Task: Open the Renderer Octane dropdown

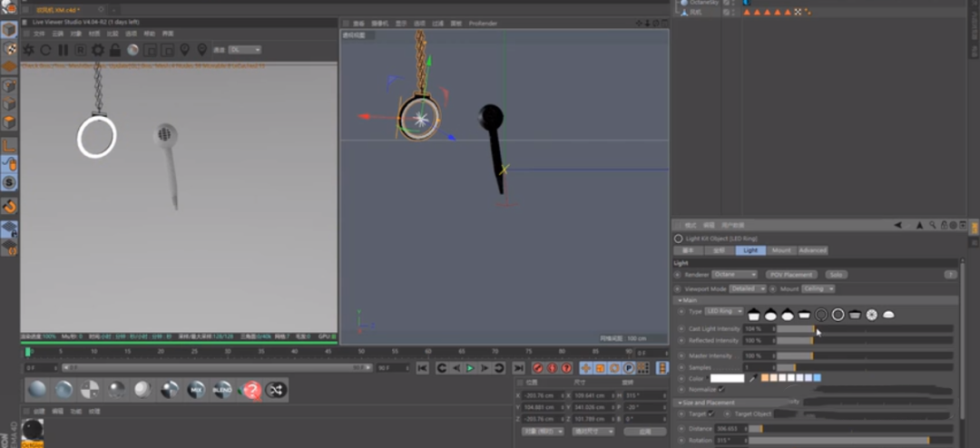Action: (734, 274)
